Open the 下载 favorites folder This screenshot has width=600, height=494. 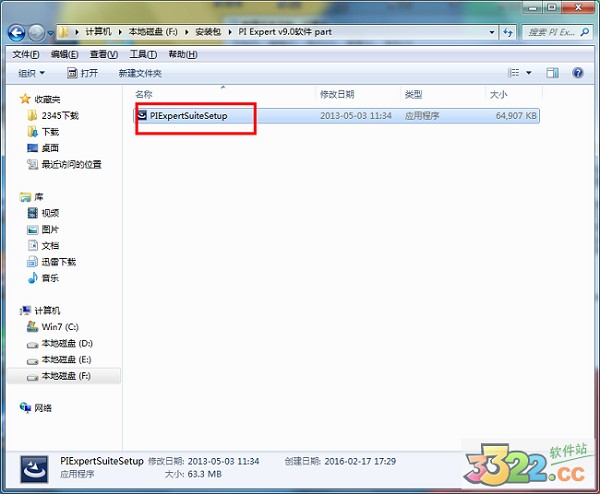point(50,132)
